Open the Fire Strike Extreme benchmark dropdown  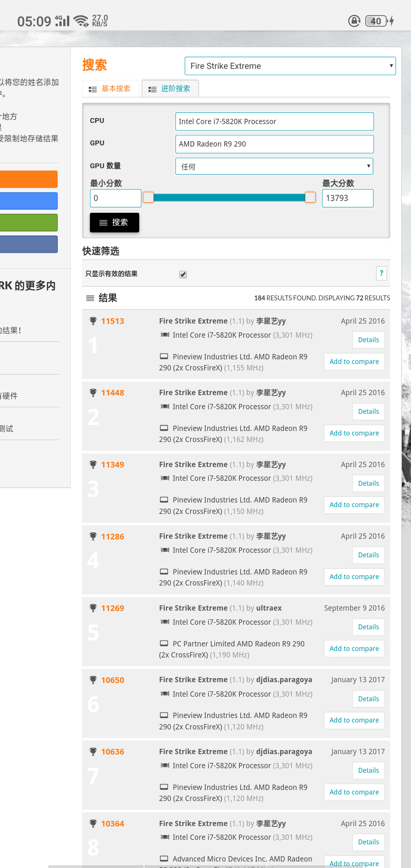click(290, 66)
